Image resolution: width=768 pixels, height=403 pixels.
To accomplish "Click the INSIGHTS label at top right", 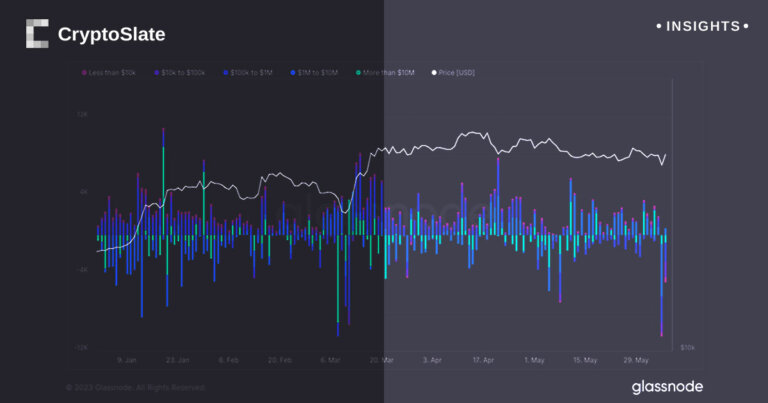I will [702, 26].
